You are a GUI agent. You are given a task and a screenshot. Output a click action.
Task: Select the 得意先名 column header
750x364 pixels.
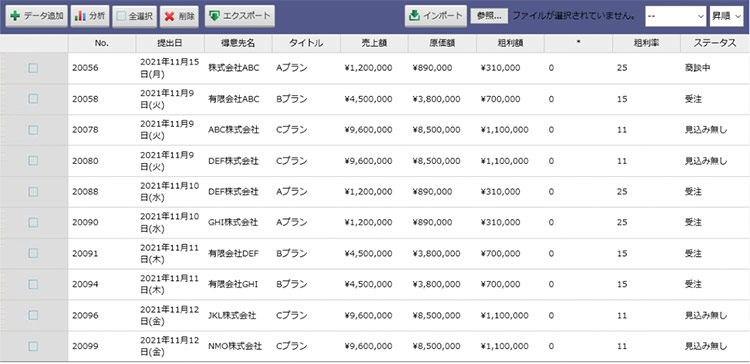coord(238,43)
